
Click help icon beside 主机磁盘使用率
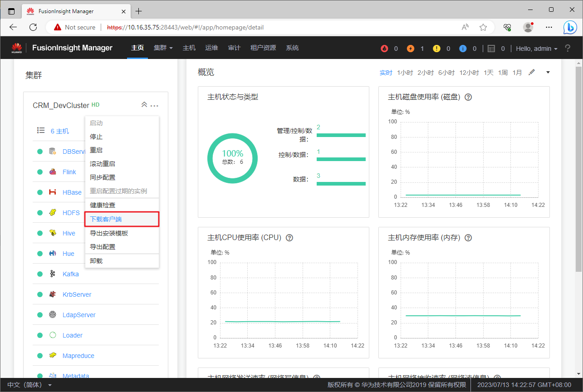pyautogui.click(x=469, y=97)
